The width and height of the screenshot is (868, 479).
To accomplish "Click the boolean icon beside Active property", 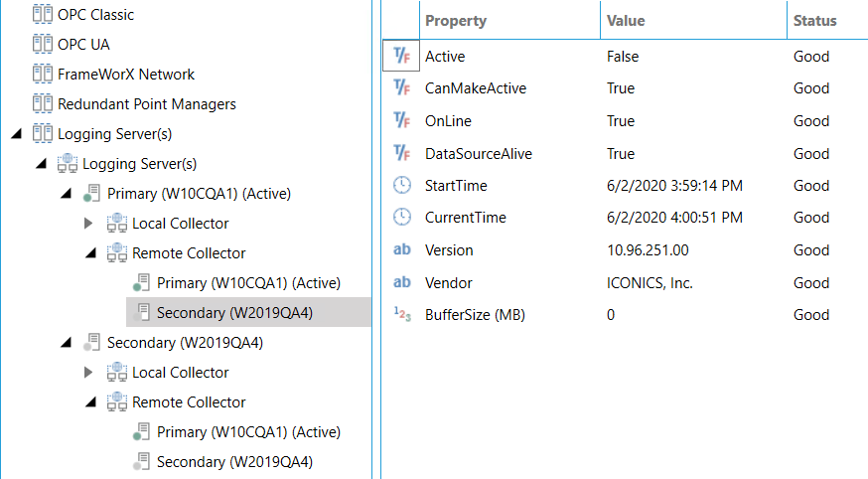I will click(x=402, y=57).
